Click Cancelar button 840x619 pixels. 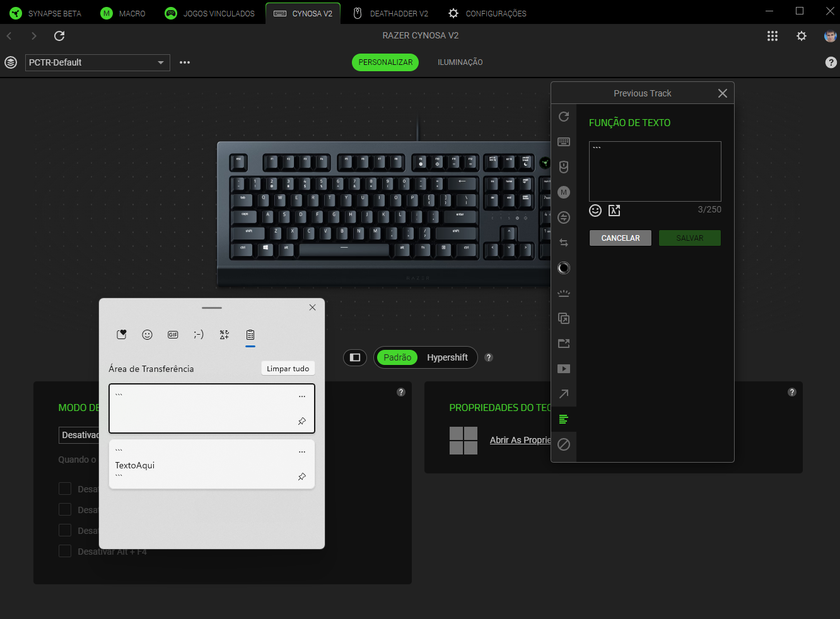tap(621, 238)
